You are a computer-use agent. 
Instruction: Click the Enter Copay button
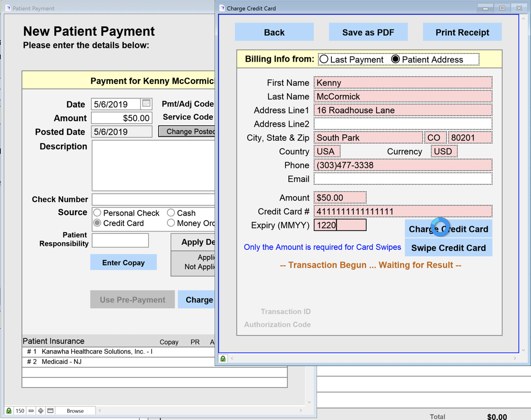(123, 262)
